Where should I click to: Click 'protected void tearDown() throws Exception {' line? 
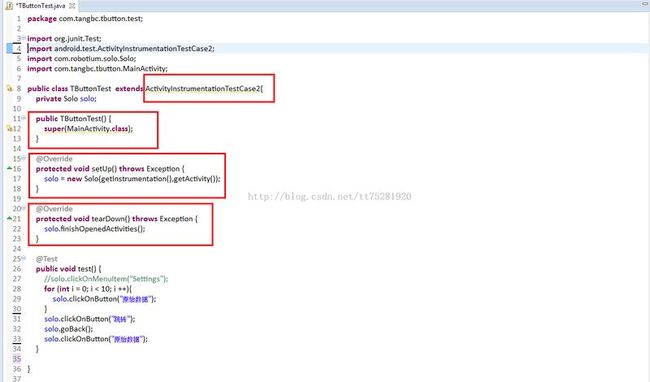point(117,219)
